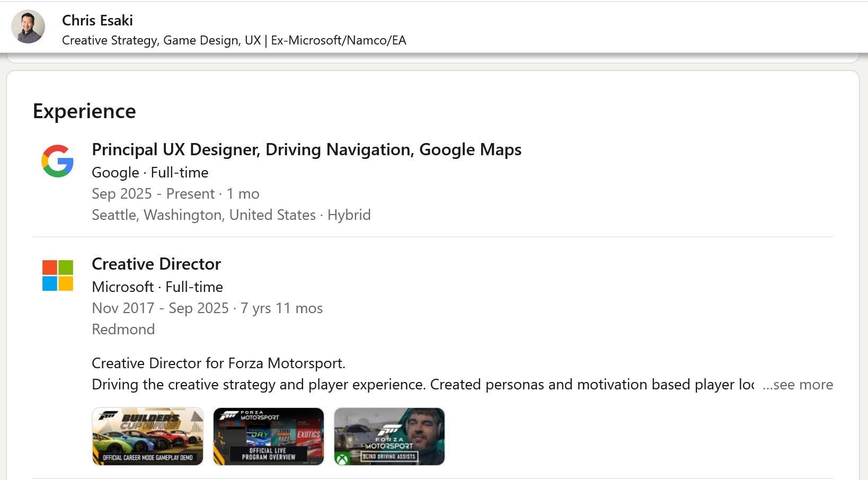This screenshot has height=480, width=868.
Task: Click the "Redmond" location text
Action: click(123, 330)
